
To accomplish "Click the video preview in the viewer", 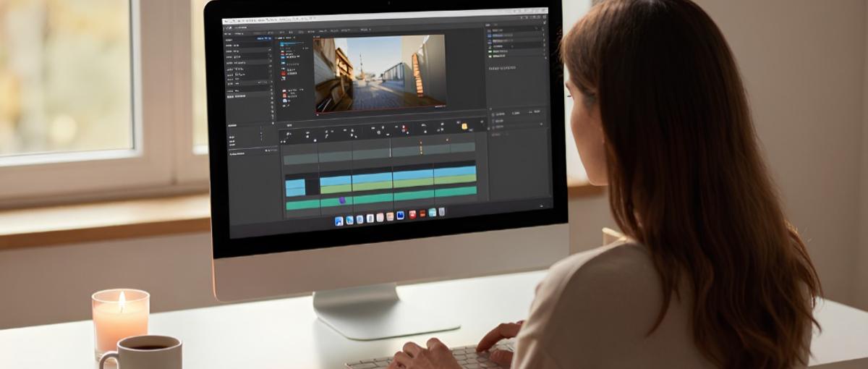I will [x=380, y=72].
